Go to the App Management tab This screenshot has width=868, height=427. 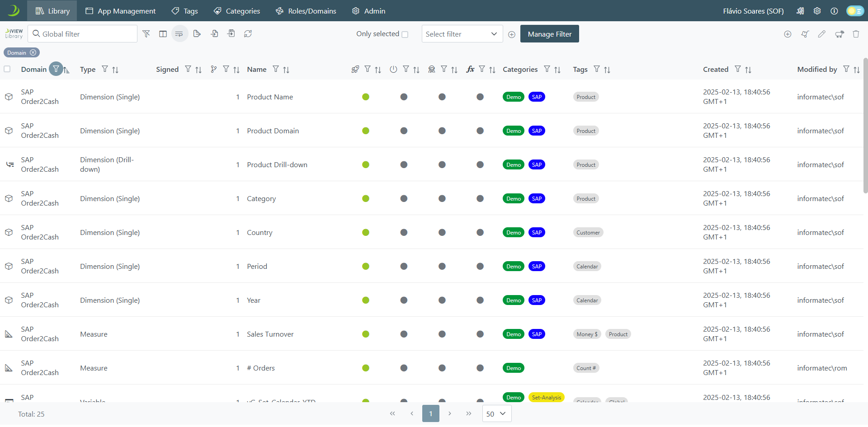120,11
